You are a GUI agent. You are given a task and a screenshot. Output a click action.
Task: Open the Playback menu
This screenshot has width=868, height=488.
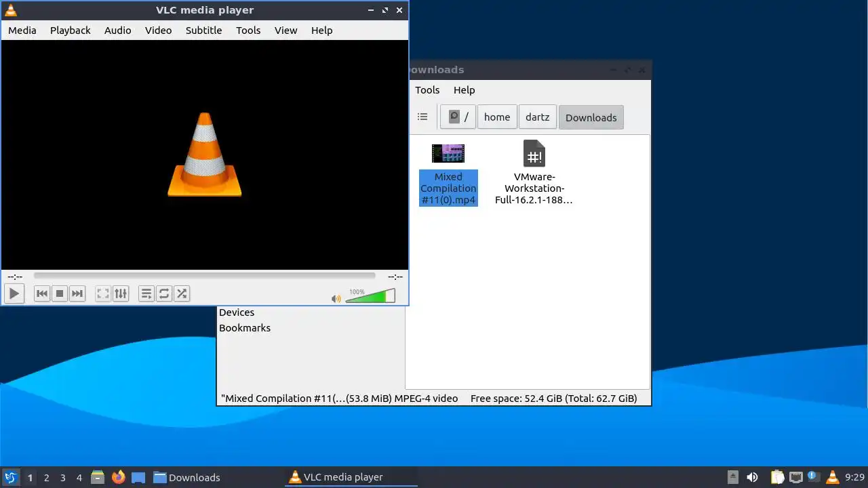coord(71,30)
